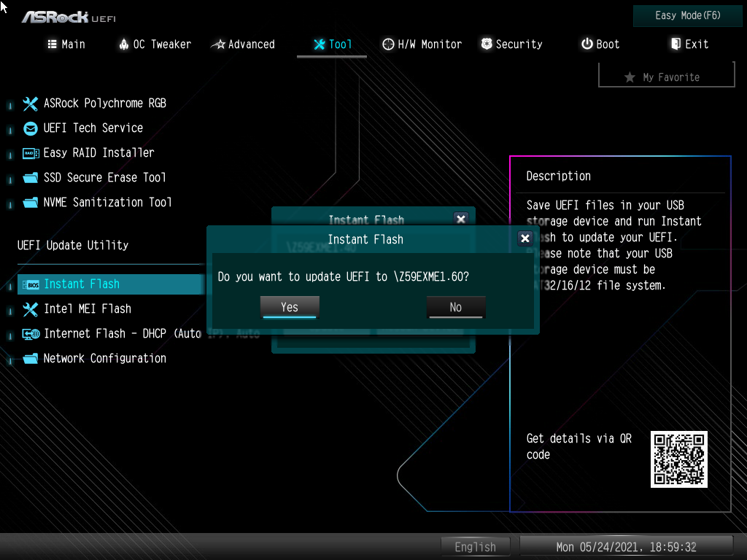Click the OC Tweaker rocket icon
The height and width of the screenshot is (560, 747).
pyautogui.click(x=124, y=44)
